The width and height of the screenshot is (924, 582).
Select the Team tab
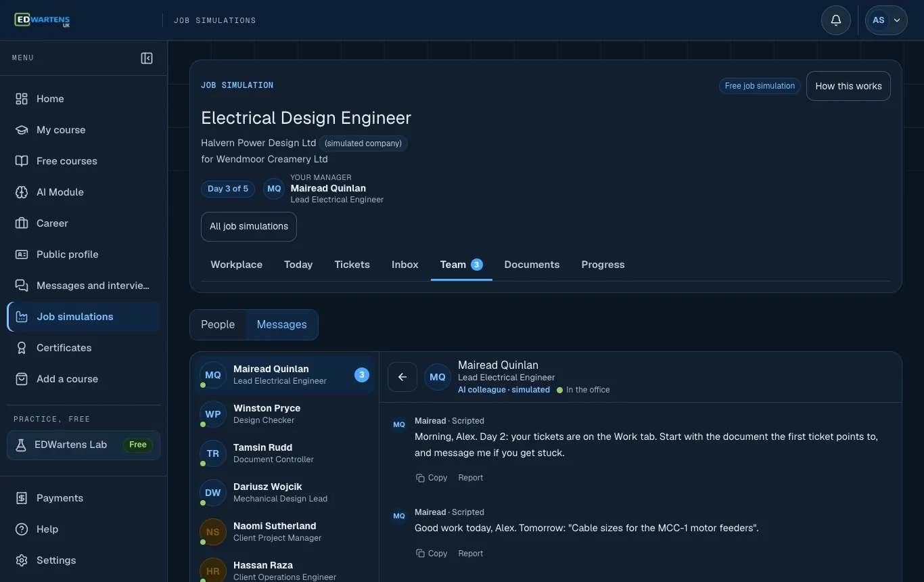pyautogui.click(x=461, y=265)
